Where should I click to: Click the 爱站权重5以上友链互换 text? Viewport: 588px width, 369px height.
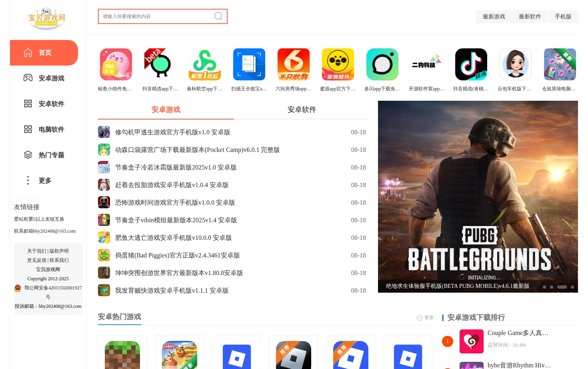tap(39, 219)
